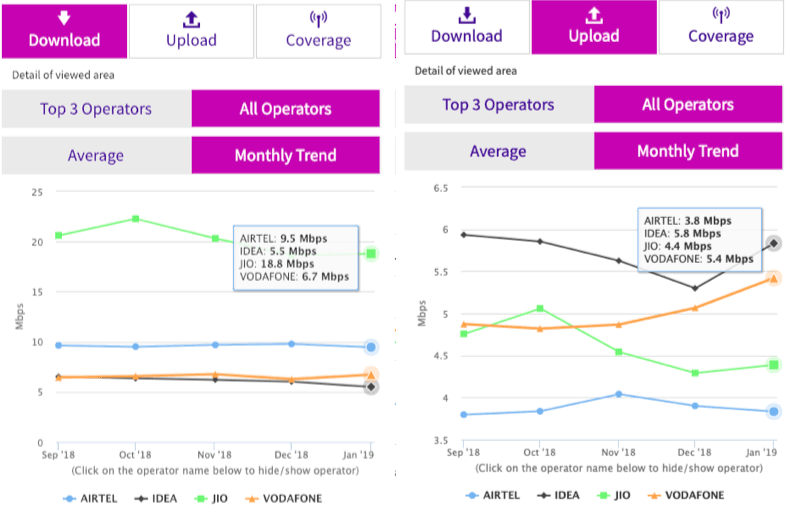800x527 pixels.
Task: Hide AIRTEL in the left chart legend
Action: tap(90, 498)
